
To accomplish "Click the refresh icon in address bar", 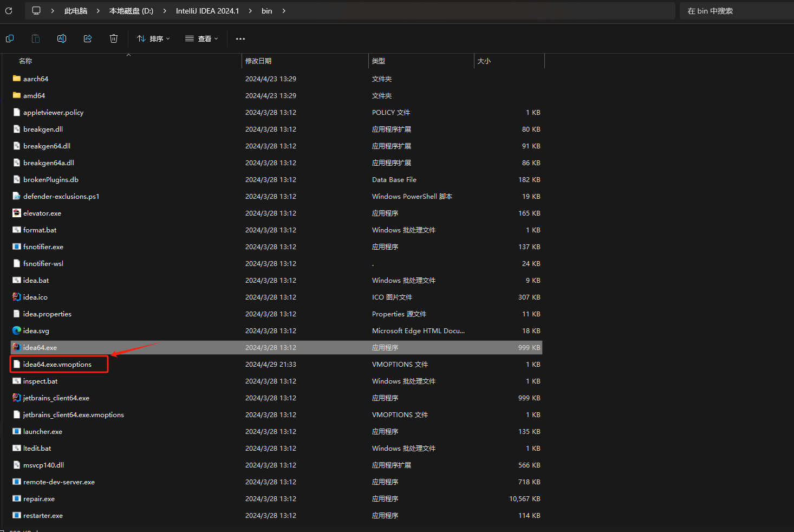I will [9, 11].
